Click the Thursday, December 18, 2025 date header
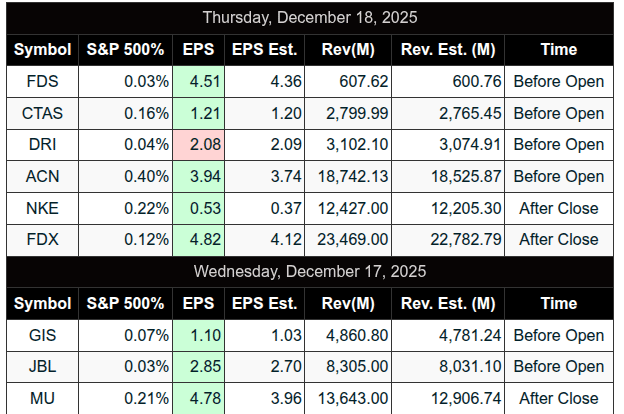Screen dimensions: 624x414 [x=310, y=17]
